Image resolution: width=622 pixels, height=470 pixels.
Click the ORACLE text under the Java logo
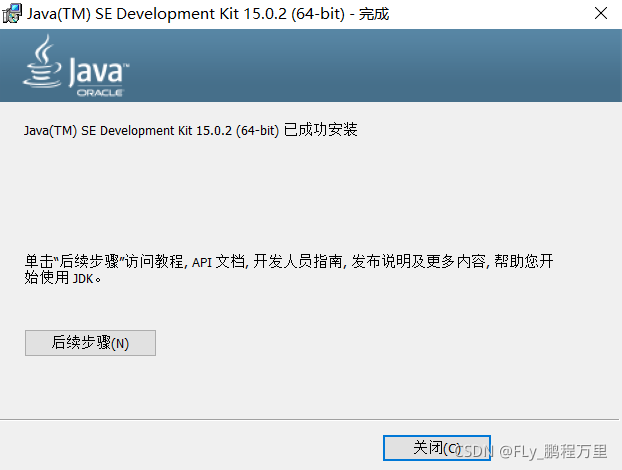(x=100, y=93)
